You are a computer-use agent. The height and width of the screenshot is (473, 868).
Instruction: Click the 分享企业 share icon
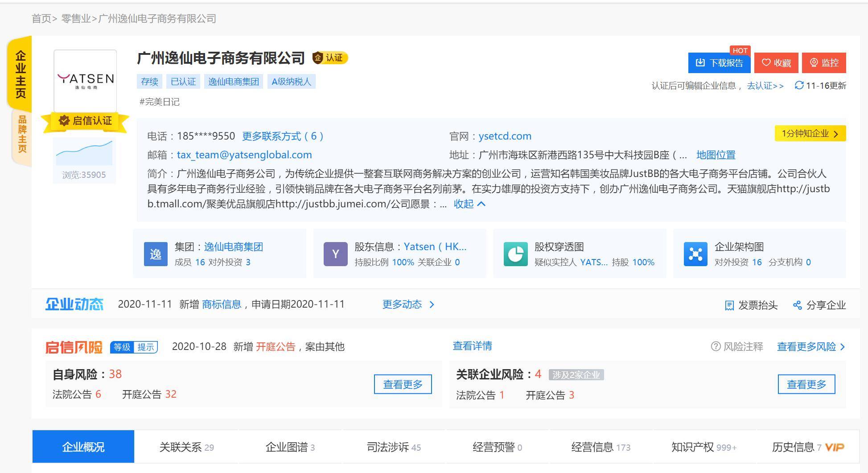click(797, 305)
